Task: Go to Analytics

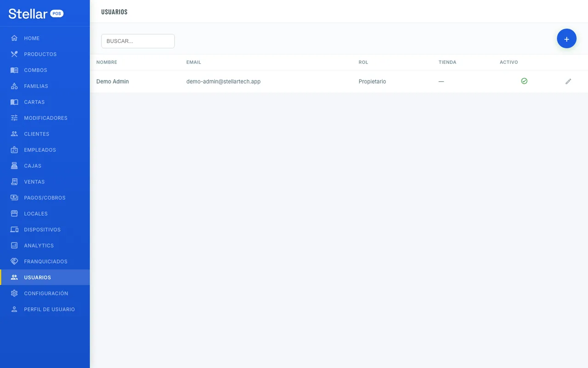Action: [45, 246]
